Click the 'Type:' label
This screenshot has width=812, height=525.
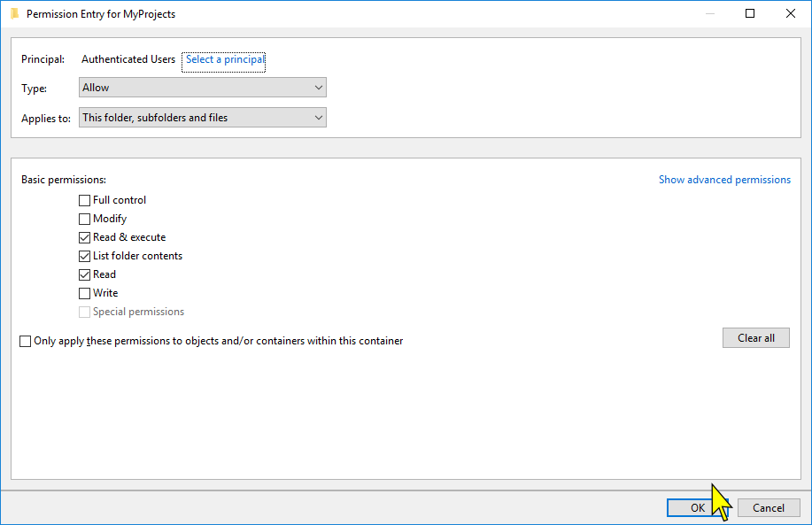pos(35,89)
